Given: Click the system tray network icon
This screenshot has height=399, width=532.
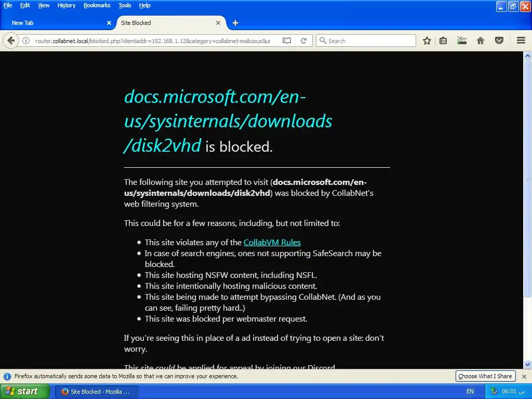Looking at the screenshot, I should click(x=494, y=391).
